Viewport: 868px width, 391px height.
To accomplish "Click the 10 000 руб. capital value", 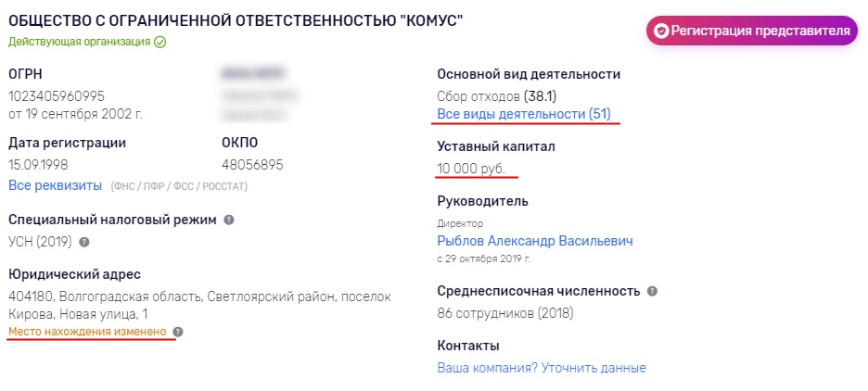I will (471, 169).
